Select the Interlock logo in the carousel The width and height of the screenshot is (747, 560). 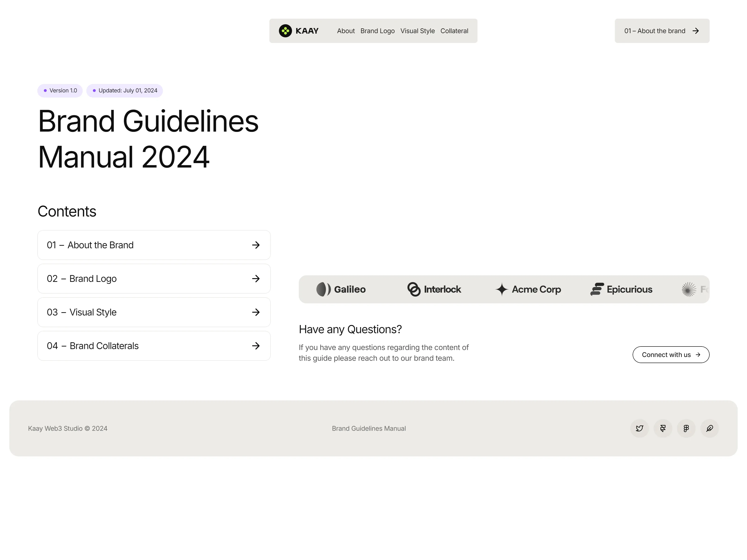click(434, 289)
